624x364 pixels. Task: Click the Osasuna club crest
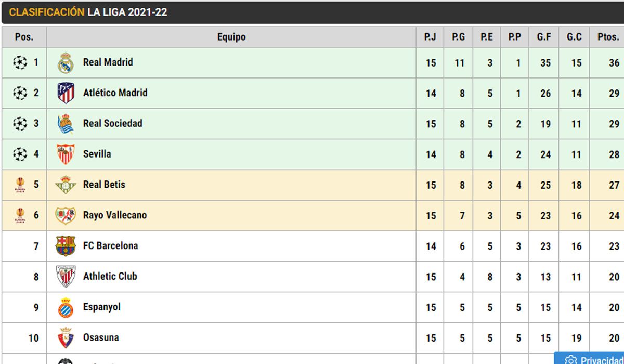tap(66, 338)
